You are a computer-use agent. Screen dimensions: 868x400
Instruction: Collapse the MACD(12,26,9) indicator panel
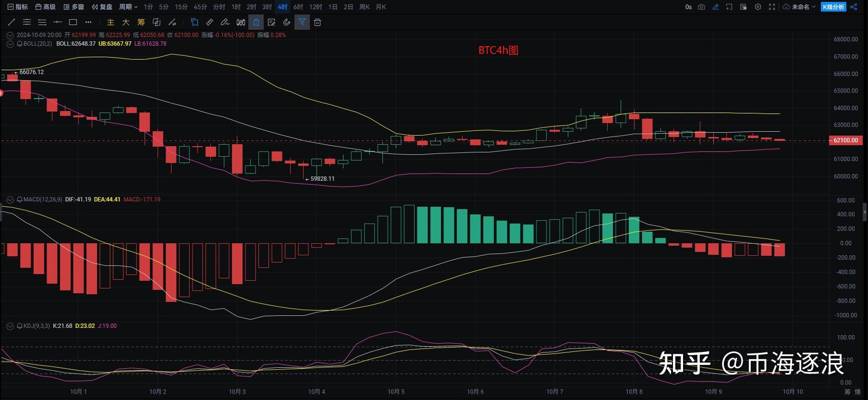click(x=10, y=200)
